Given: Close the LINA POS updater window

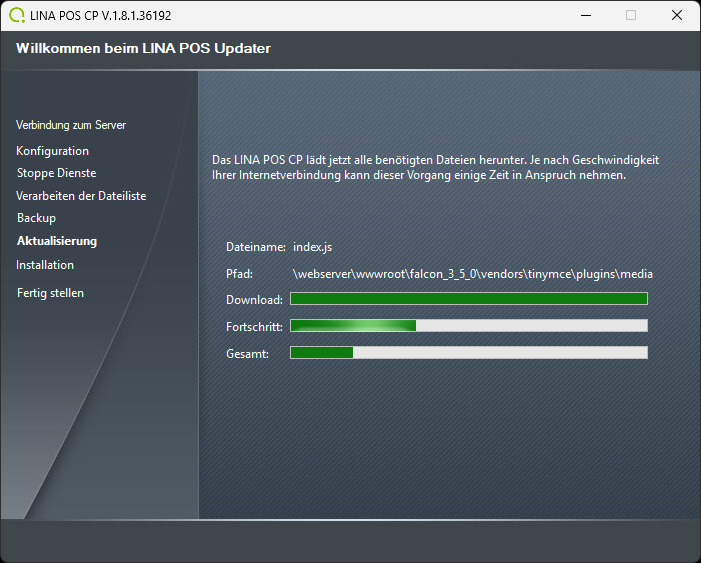Looking at the screenshot, I should tap(677, 15).
